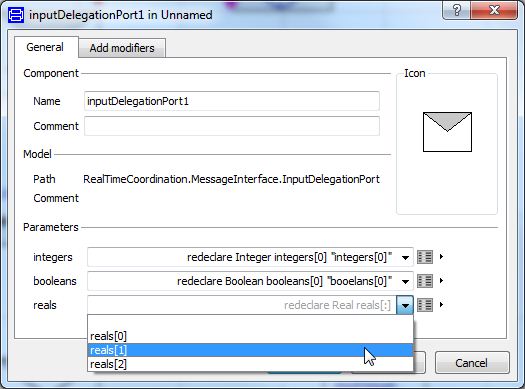This screenshot has width=525, height=389.
Task: Choose reals[1] from the list
Action: (x=250, y=350)
